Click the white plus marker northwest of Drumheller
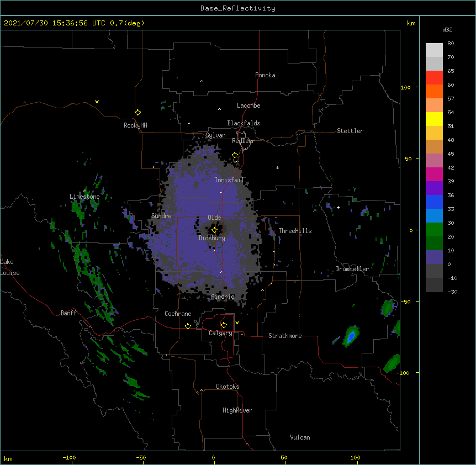Screen dimensions: 476x465 [338, 207]
